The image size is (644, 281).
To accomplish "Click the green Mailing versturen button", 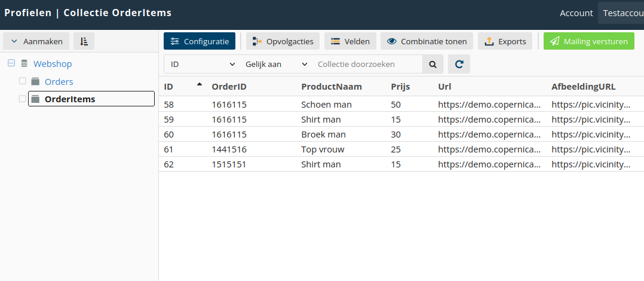I will 589,41.
